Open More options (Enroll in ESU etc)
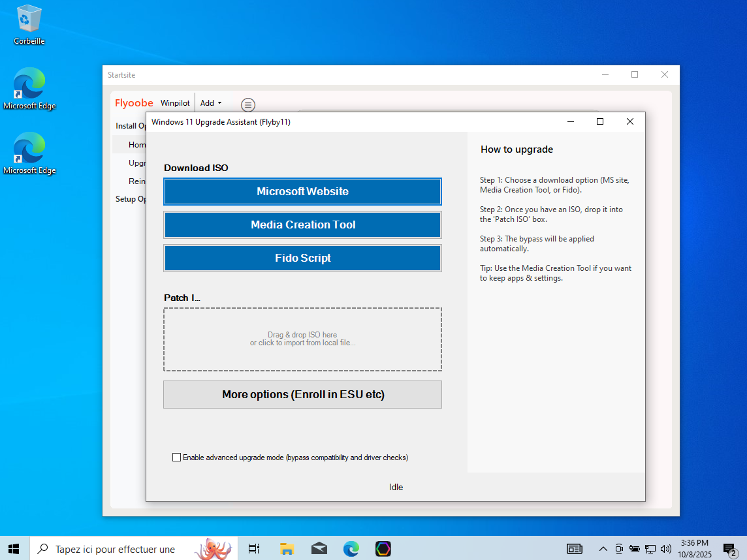This screenshot has width=747, height=560. (302, 395)
